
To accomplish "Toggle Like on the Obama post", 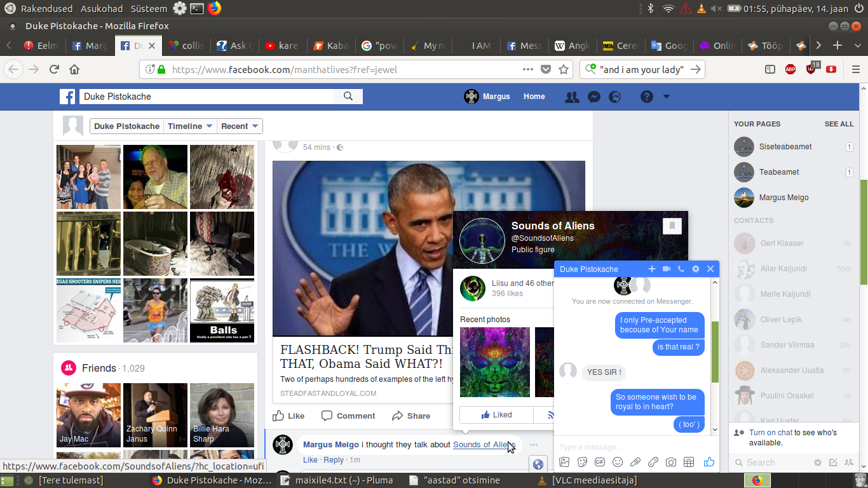I will [x=288, y=416].
